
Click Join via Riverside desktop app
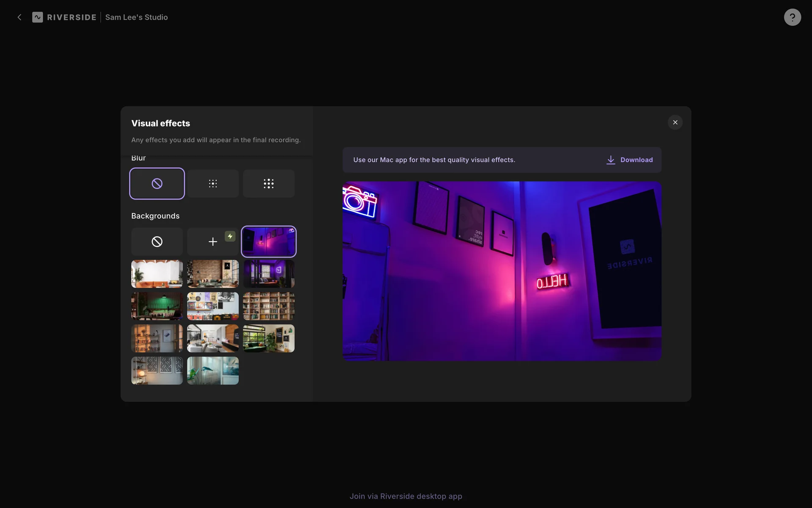pos(406,496)
